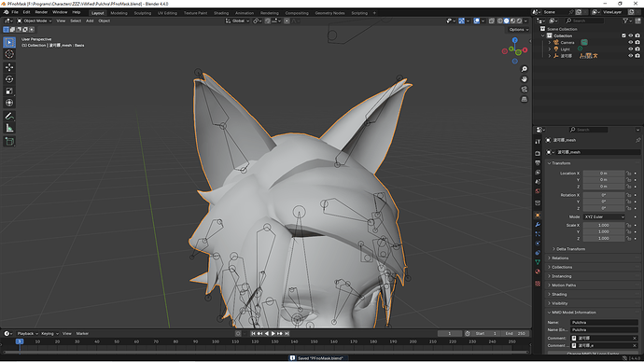Image resolution: width=644 pixels, height=362 pixels.
Task: Open the Render properties tab
Action: click(538, 153)
